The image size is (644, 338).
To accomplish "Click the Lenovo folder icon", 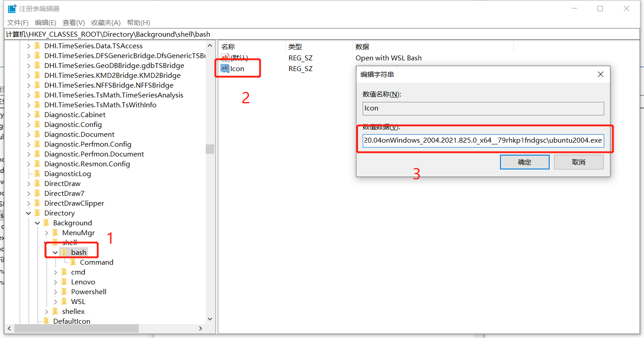I will coord(64,282).
